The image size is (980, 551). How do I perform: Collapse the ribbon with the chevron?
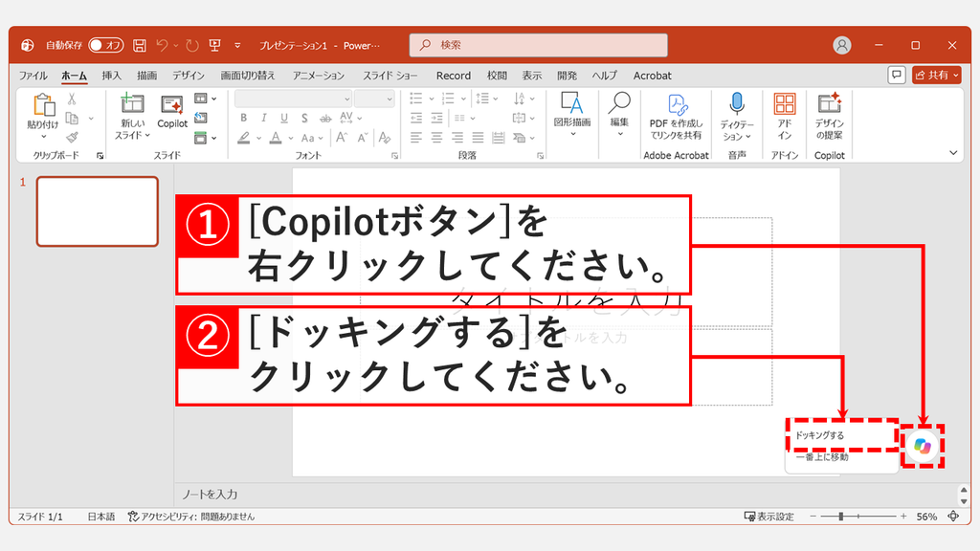(x=953, y=152)
